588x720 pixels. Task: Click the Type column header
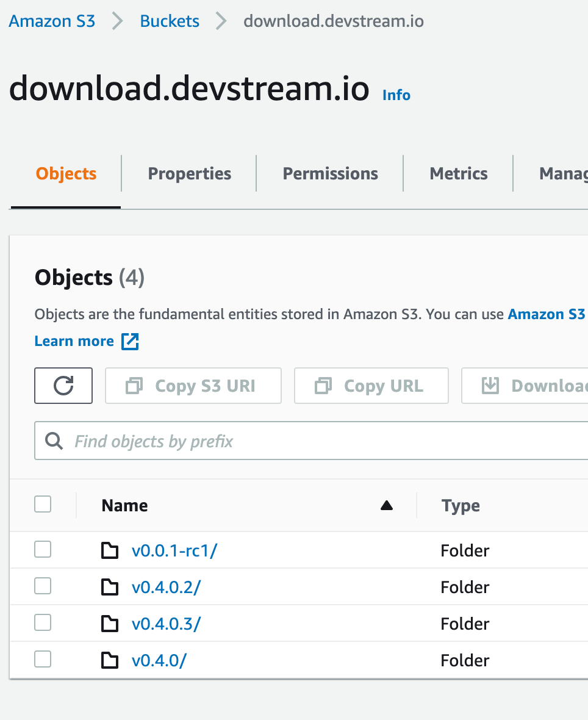coord(461,506)
